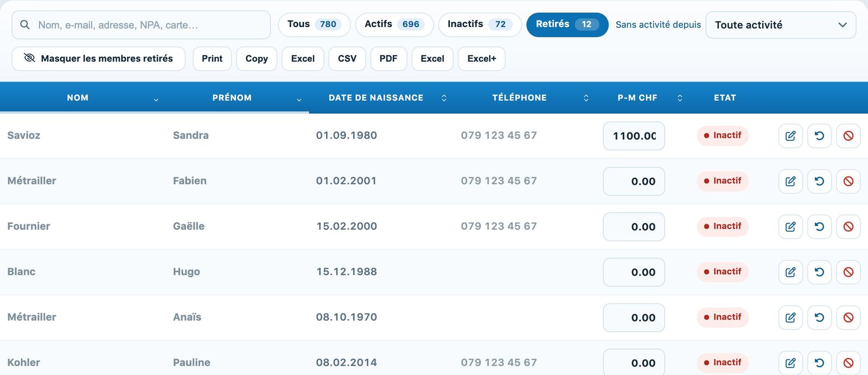
Task: Sort by the NOM column chevron
Action: coord(156,99)
